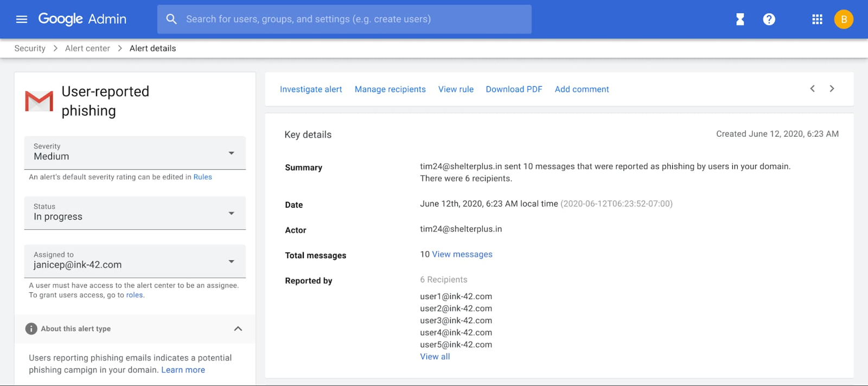Viewport: 868px width, 386px height.
Task: Click Investigate alert
Action: pos(311,89)
